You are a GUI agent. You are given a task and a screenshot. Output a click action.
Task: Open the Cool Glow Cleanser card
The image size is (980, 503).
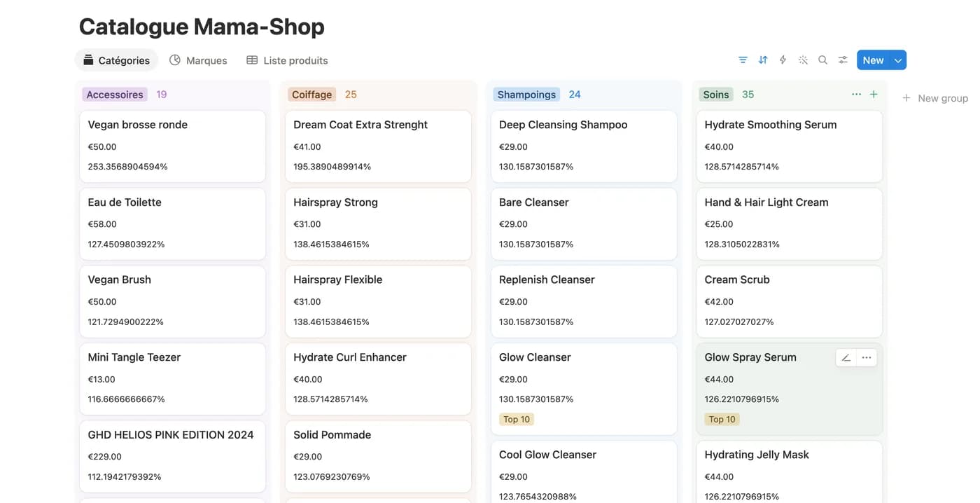[584, 471]
